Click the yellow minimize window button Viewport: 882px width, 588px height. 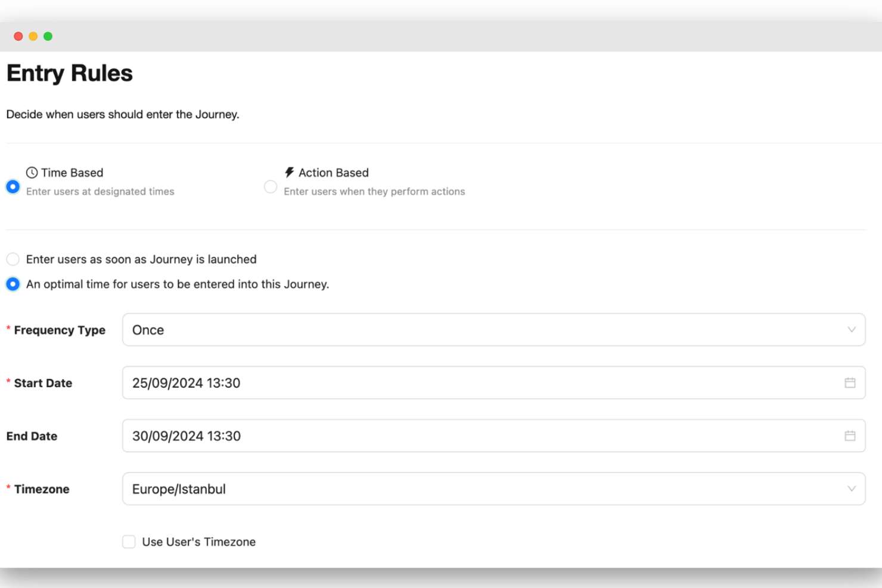[x=33, y=36]
